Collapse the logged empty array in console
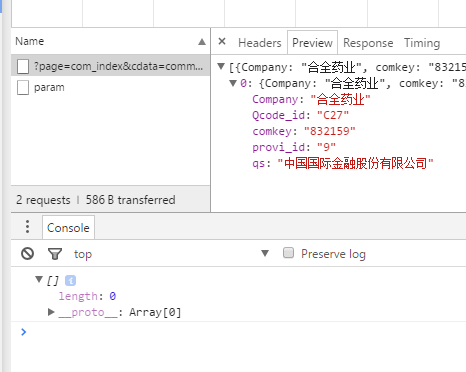The width and height of the screenshot is (466, 372). pyautogui.click(x=39, y=279)
